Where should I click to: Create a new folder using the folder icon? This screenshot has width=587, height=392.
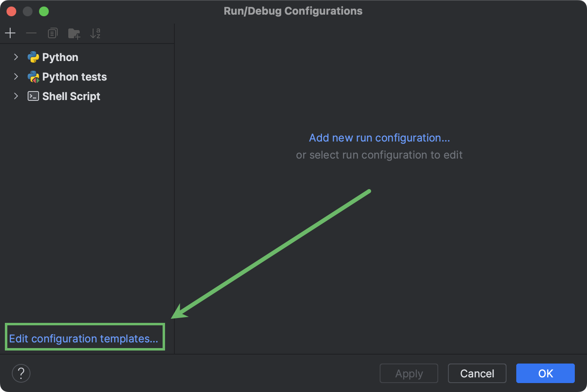click(74, 33)
